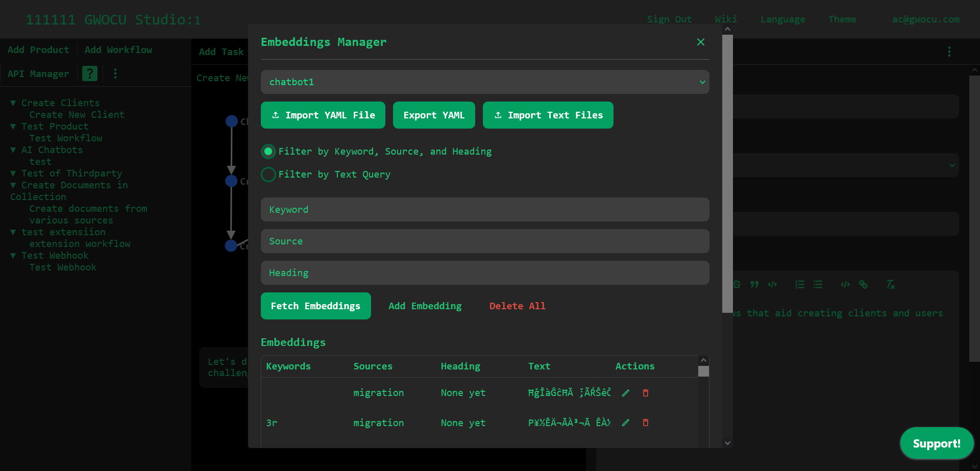Screen dimensions: 980x471
Task: Delete the first migration embedding row
Action: (x=645, y=393)
